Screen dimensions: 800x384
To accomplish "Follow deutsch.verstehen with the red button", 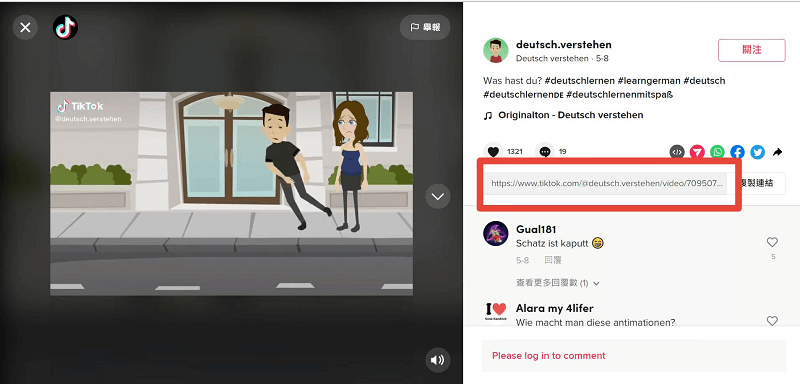I will [x=752, y=50].
